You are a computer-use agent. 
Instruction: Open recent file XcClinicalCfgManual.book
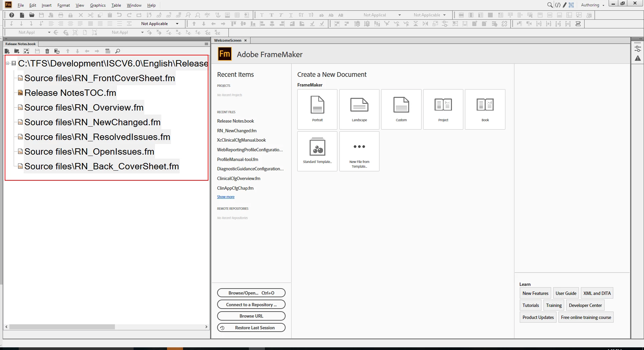point(241,140)
